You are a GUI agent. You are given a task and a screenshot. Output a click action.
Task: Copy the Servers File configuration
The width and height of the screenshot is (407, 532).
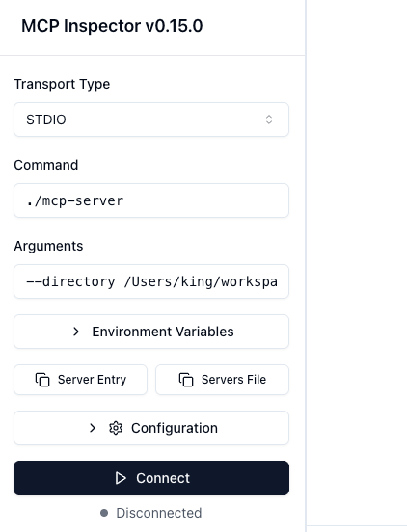click(x=223, y=380)
